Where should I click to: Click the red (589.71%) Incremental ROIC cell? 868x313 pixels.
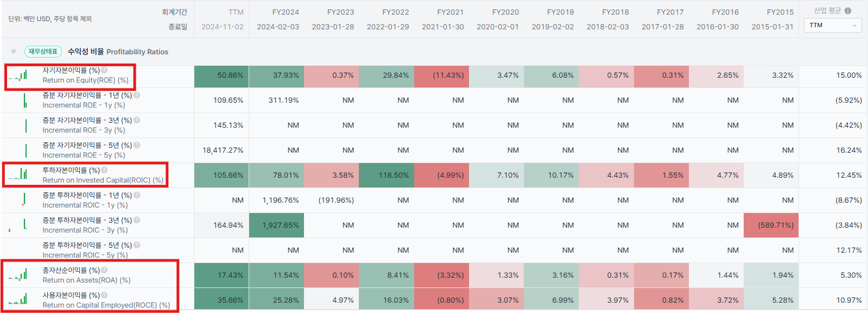pyautogui.click(x=771, y=225)
